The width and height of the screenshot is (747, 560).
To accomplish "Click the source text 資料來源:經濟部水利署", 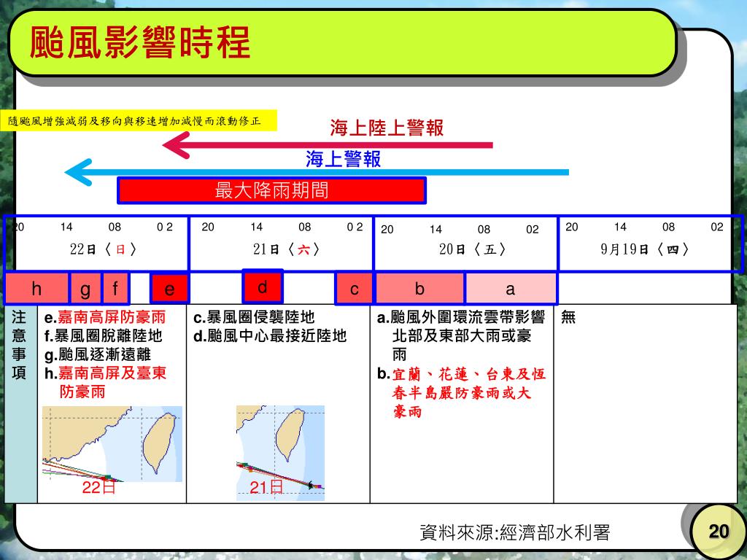I will coord(514,532).
